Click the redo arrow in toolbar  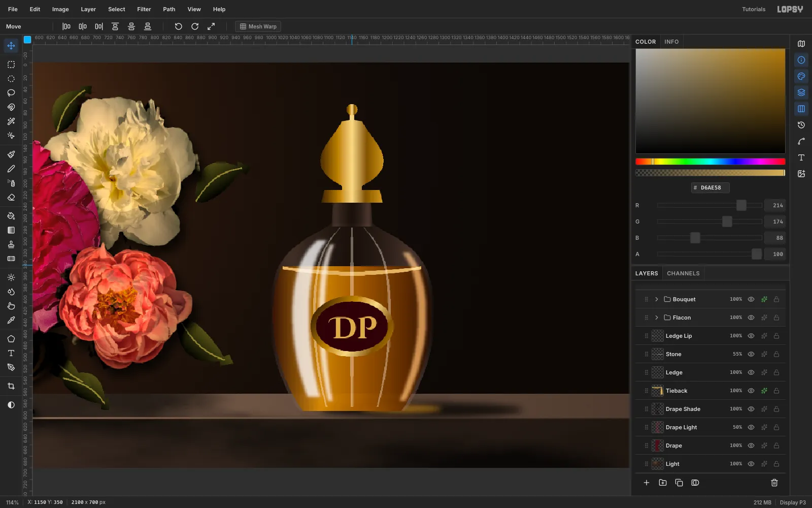point(195,26)
